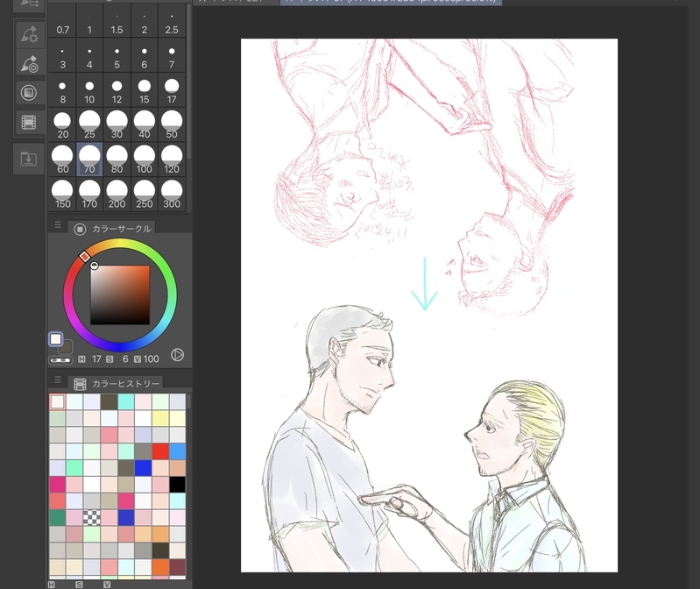Set brush size to 150
700x589 pixels.
62,195
